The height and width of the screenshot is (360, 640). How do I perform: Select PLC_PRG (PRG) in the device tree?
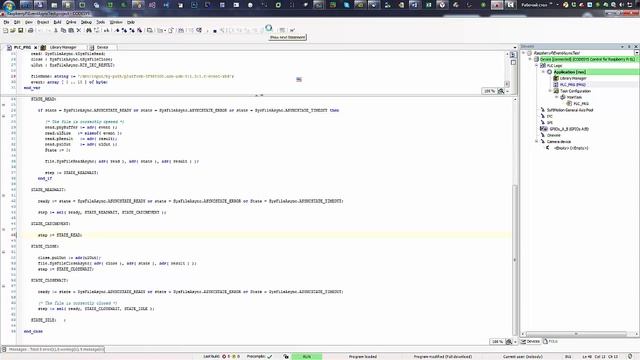572,84
